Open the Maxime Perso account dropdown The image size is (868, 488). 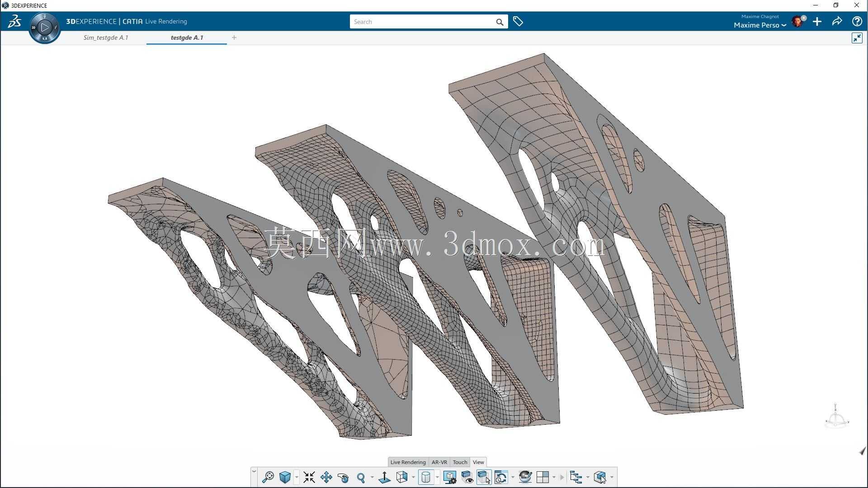click(760, 25)
